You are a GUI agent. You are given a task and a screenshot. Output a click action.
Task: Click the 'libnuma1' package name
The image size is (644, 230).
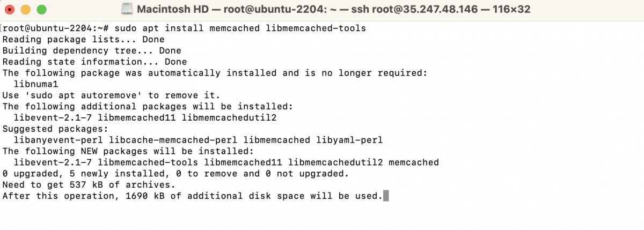[36, 84]
